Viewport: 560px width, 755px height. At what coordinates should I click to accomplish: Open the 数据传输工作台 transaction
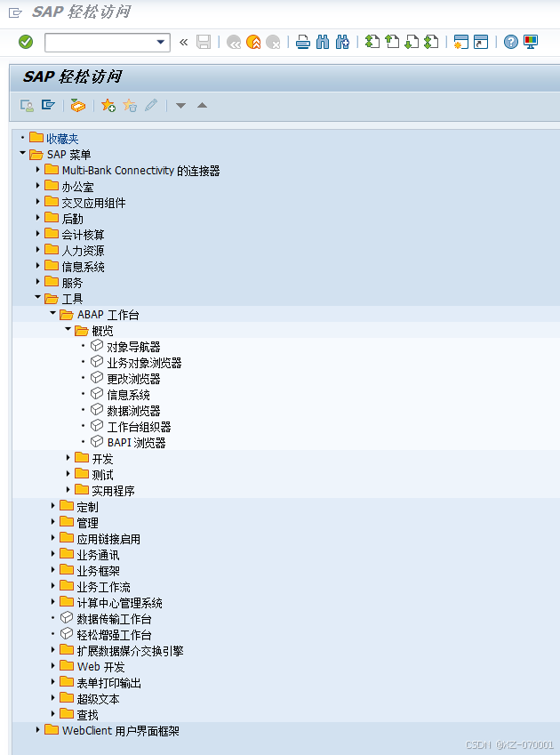(x=114, y=619)
